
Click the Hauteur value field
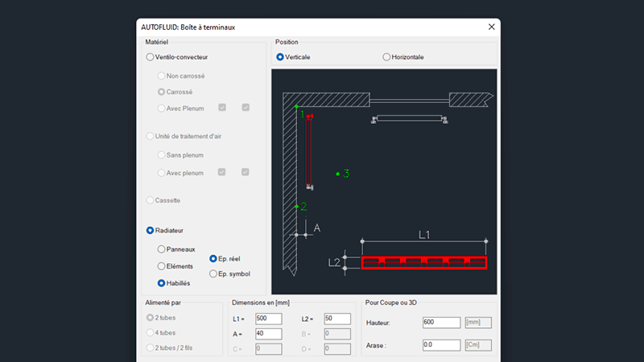(x=441, y=323)
